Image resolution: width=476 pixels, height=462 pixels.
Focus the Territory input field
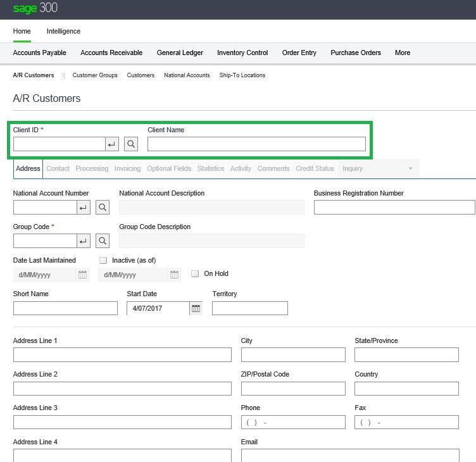[250, 308]
